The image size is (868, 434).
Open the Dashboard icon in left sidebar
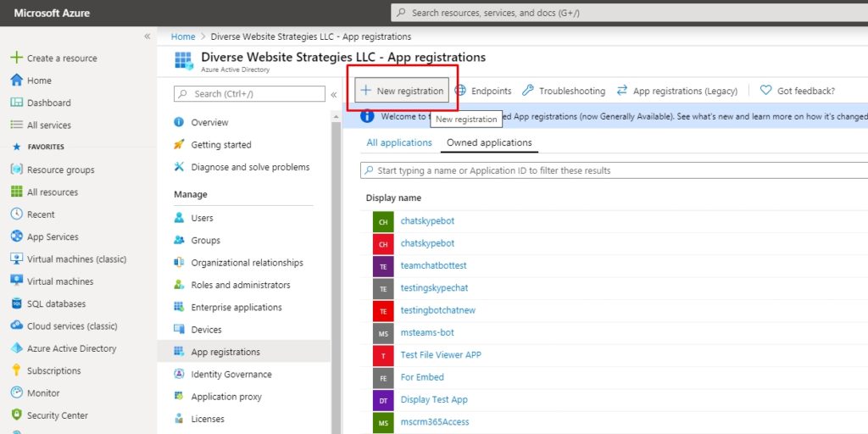17,103
